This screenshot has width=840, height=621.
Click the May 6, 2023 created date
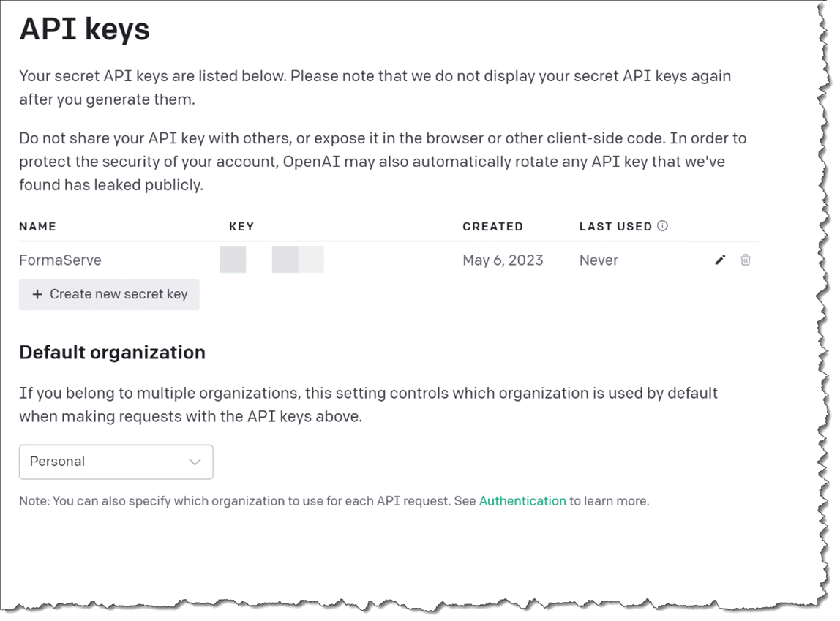pos(503,260)
